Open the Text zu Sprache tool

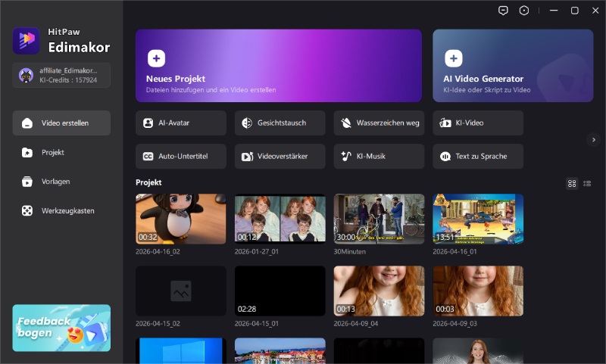[x=478, y=157]
